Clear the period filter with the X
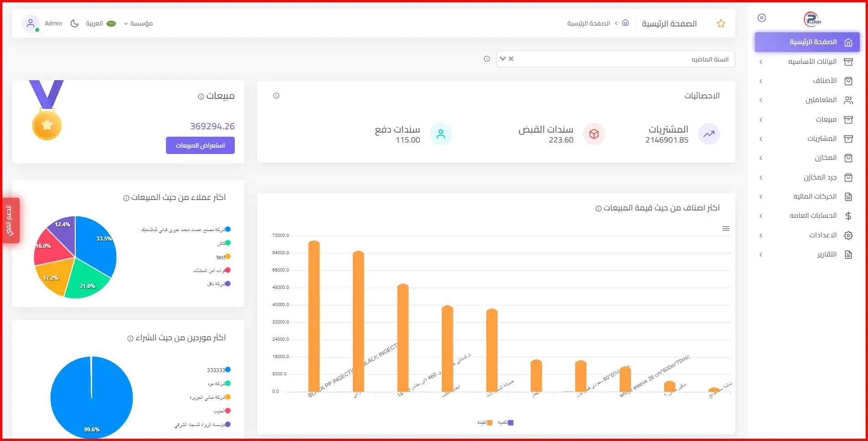The height and width of the screenshot is (441, 868). (x=511, y=59)
